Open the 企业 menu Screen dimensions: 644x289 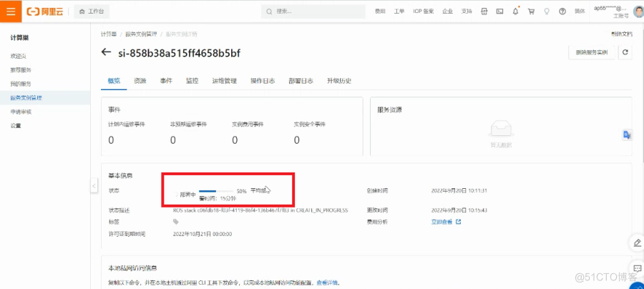[x=447, y=11]
